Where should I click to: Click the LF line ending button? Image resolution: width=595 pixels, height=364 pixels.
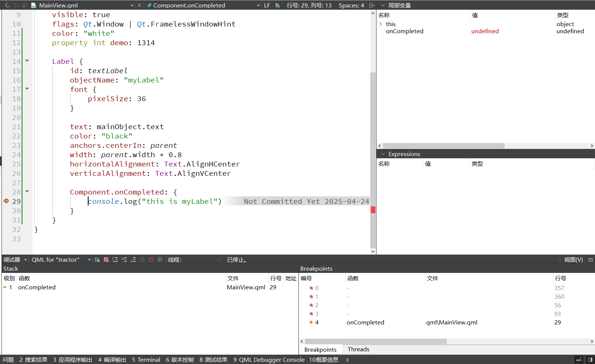pyautogui.click(x=267, y=6)
